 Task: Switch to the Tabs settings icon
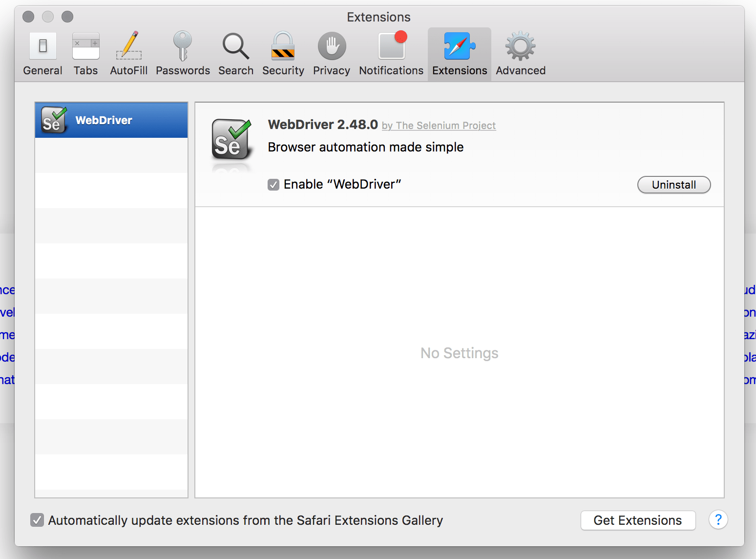(85, 51)
